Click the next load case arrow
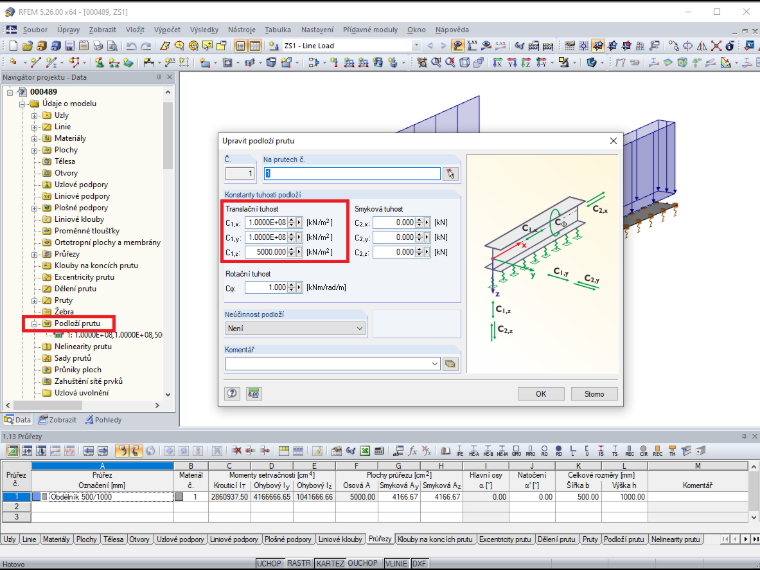 [443, 46]
